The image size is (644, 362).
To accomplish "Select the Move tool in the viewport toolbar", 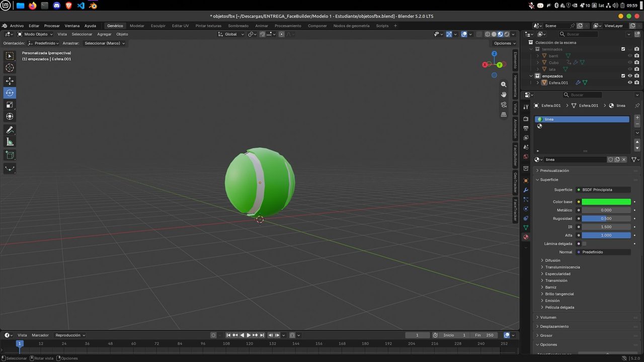I will [x=10, y=81].
